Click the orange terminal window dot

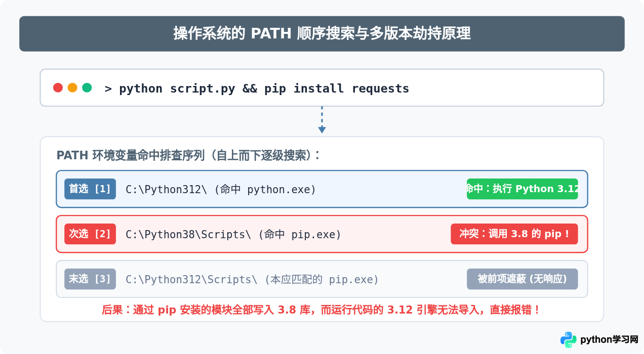[72, 87]
